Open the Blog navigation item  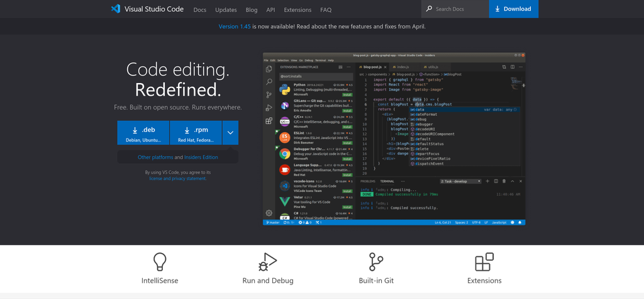[252, 10]
